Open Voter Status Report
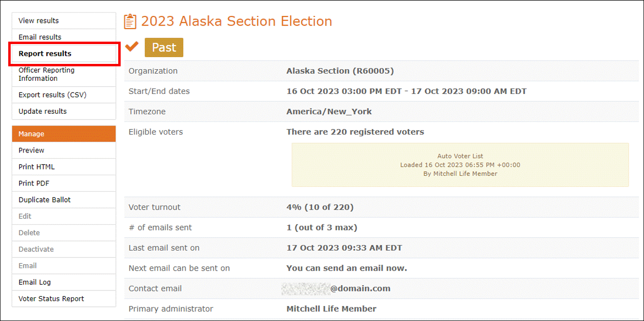Viewport: 644px width, 321px height. pos(64,299)
